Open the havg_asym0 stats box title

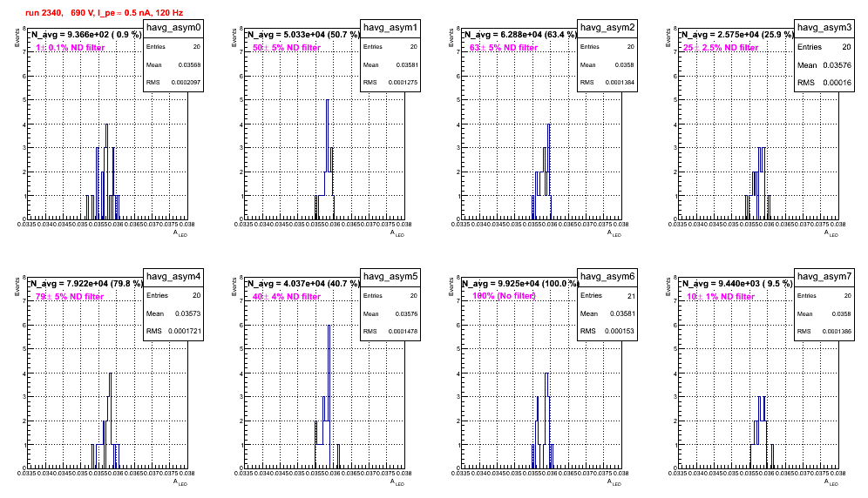[173, 27]
